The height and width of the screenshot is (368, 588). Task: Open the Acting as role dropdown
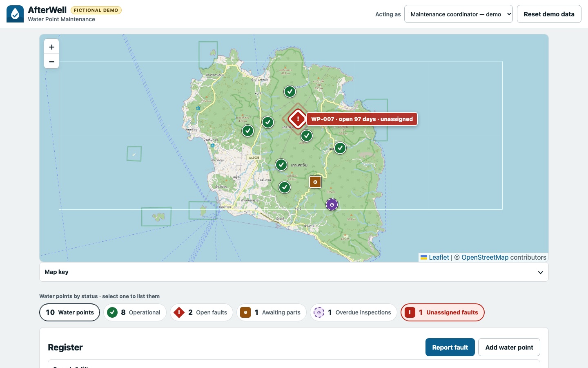click(x=459, y=14)
